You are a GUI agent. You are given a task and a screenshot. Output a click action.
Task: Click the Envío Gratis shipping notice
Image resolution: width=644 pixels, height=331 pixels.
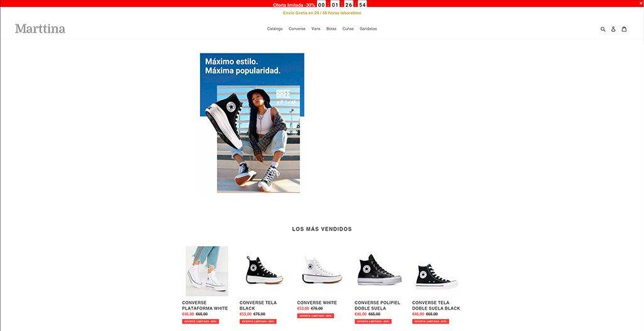pos(322,13)
